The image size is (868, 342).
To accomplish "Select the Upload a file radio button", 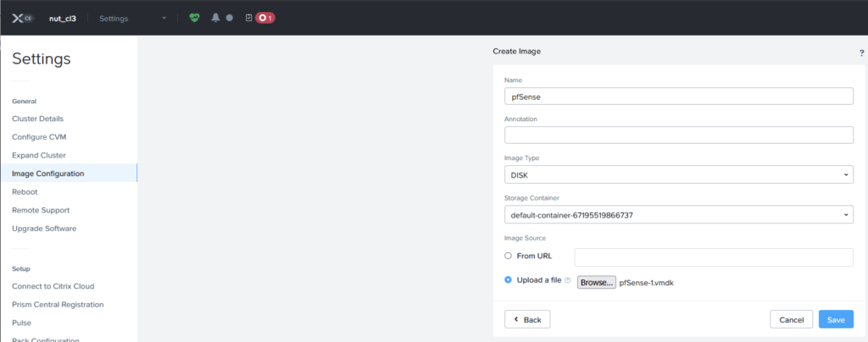I will click(x=508, y=281).
